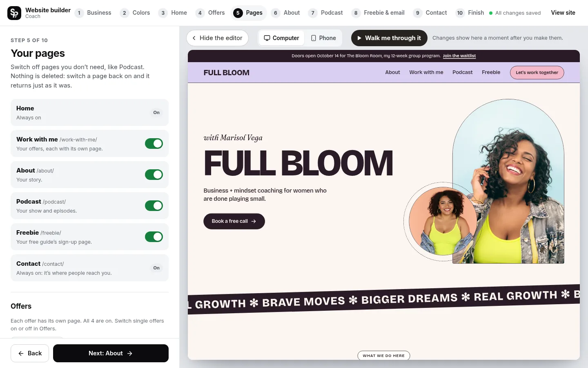Click FULL BLOOM logo in preview header
This screenshot has height=368, width=588.
click(226, 73)
